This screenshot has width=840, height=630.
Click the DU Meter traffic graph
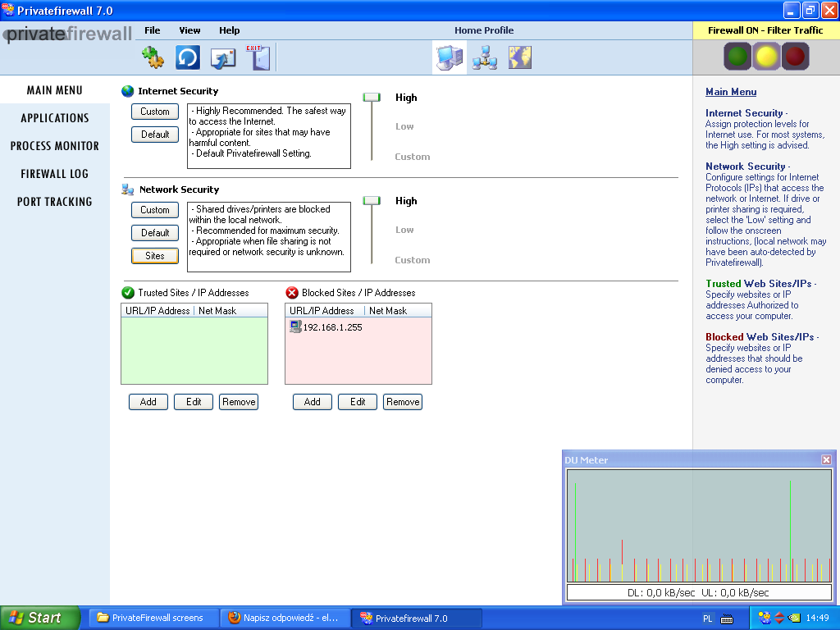(x=699, y=526)
